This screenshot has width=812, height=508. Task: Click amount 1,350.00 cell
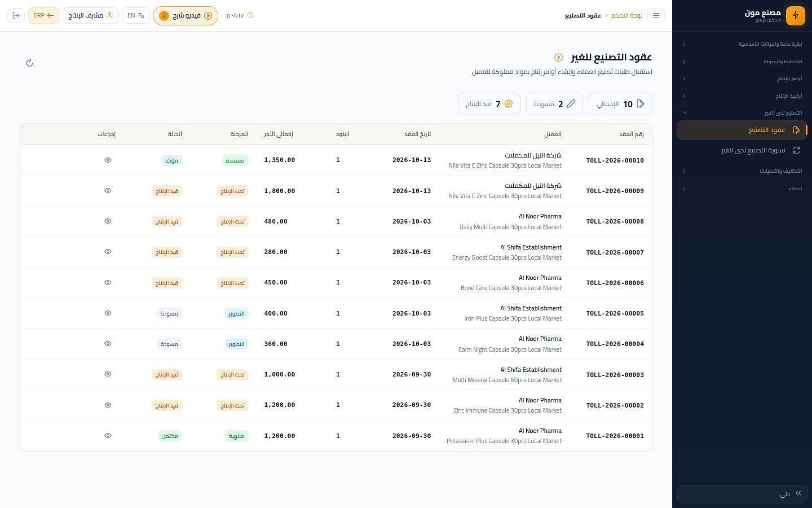(280, 160)
